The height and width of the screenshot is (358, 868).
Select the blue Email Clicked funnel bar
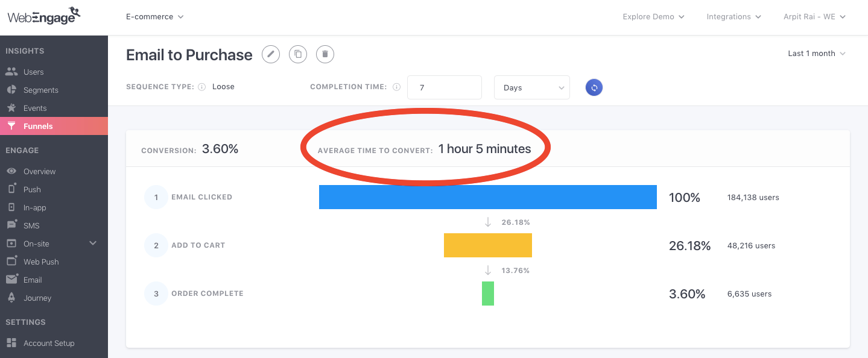(x=487, y=197)
